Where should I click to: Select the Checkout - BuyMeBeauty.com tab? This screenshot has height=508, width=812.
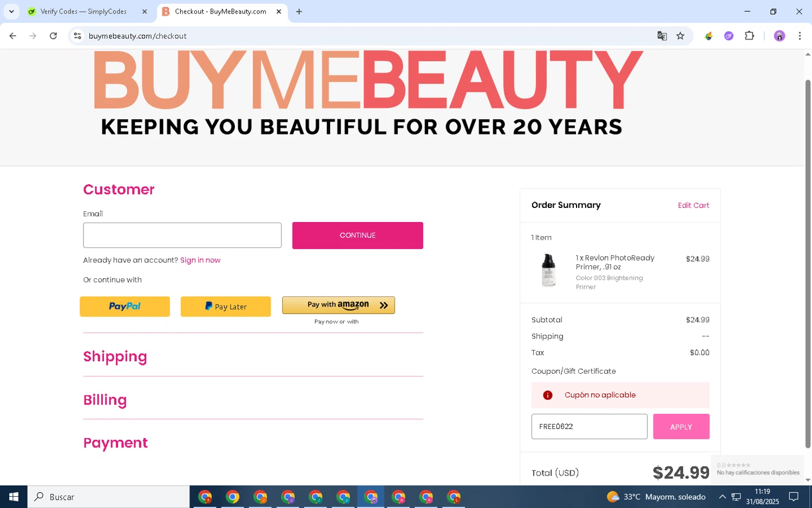[221, 11]
